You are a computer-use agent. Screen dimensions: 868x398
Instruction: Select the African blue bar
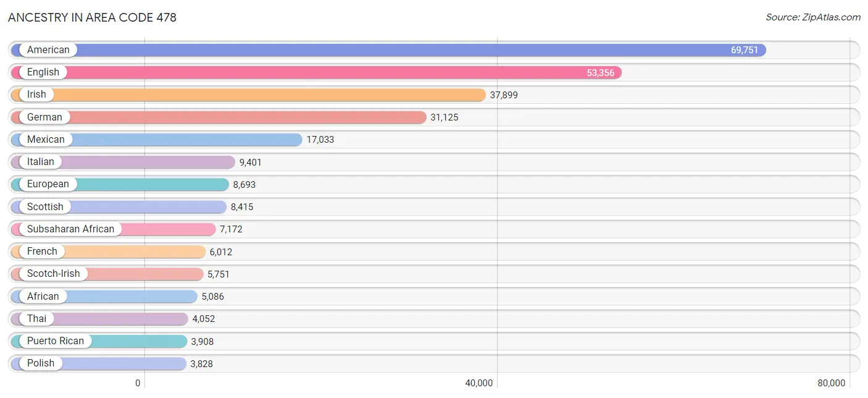click(x=104, y=297)
